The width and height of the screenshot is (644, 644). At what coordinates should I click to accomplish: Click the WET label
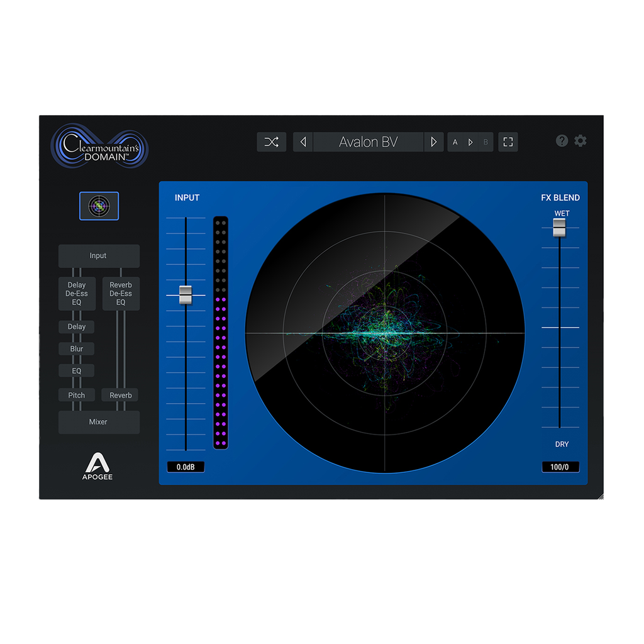tap(562, 214)
